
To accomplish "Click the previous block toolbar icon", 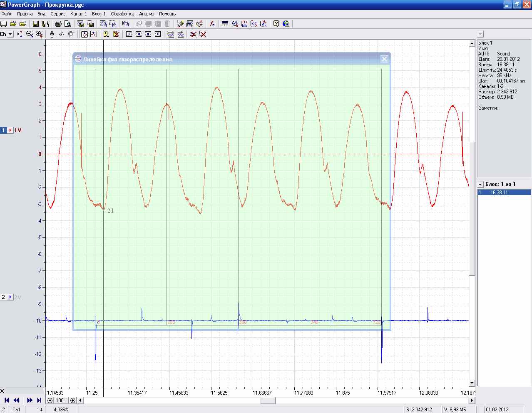I will point(139,34).
